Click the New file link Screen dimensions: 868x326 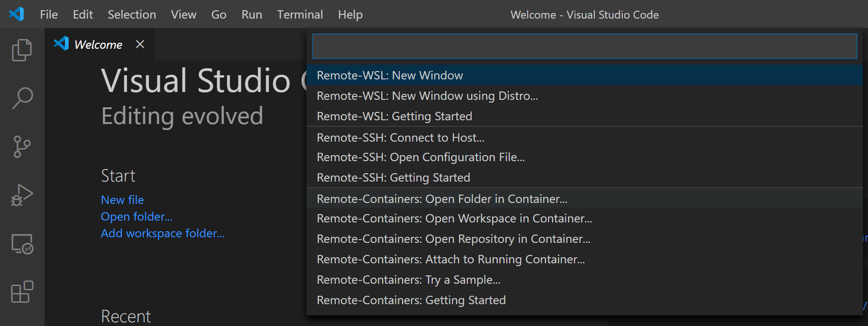point(122,200)
